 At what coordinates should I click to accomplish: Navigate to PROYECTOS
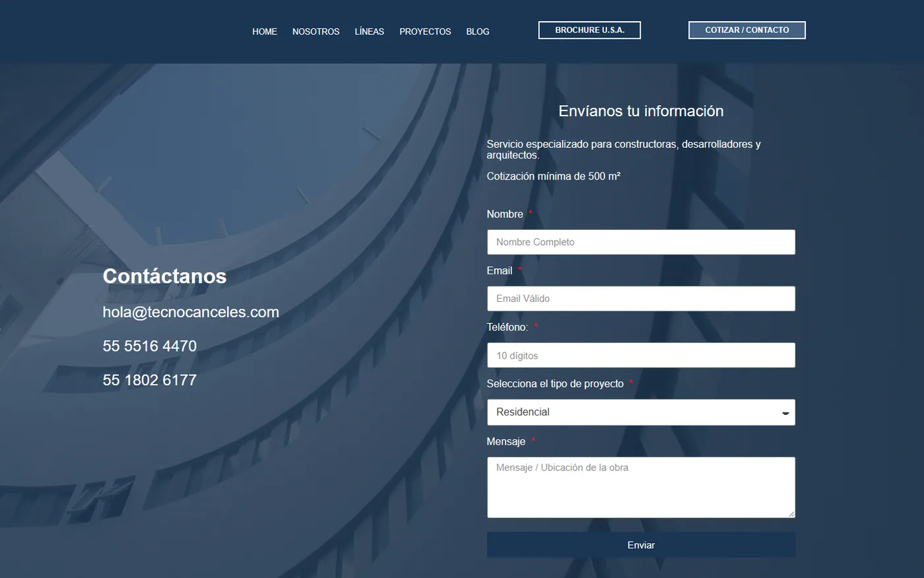[x=425, y=32]
